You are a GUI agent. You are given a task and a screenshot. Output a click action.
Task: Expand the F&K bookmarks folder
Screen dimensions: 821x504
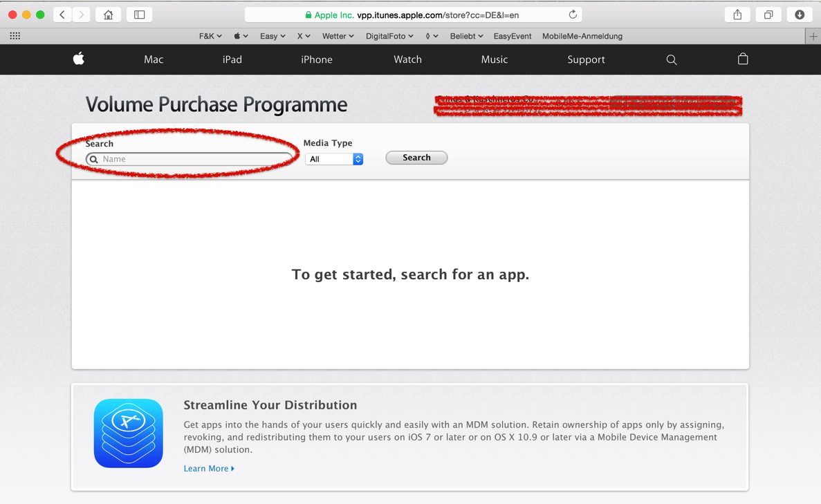[210, 36]
